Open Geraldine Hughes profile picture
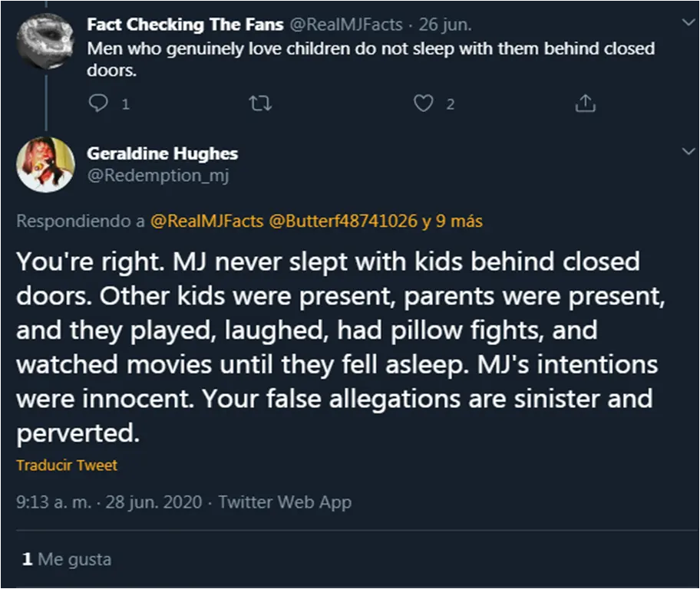 (45, 165)
